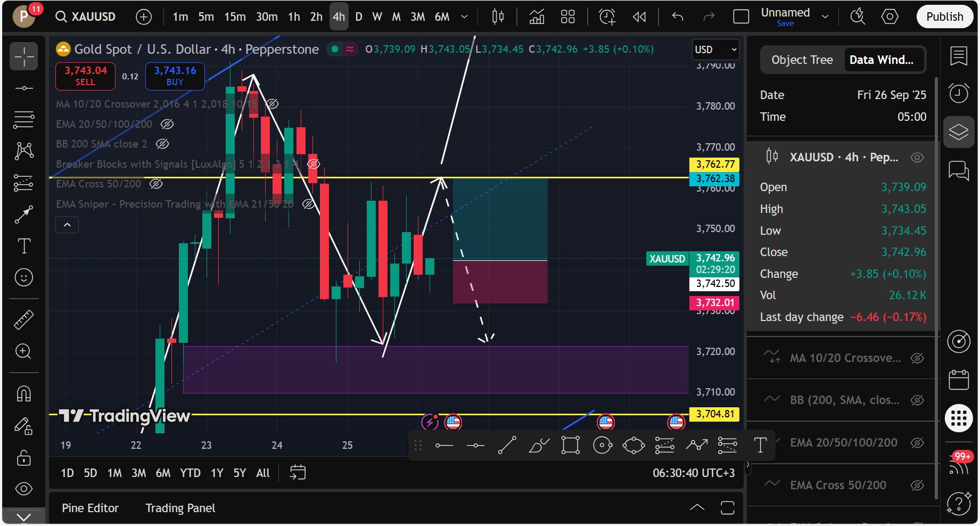980x526 pixels.
Task: Open the Unnamed layout dropdown arrow
Action: pos(825,17)
